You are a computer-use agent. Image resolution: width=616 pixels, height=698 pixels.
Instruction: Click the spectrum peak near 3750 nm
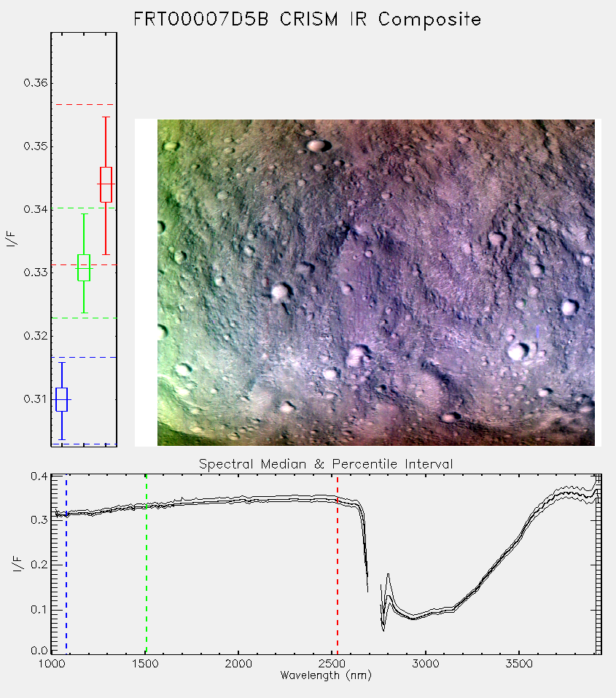tap(568, 493)
